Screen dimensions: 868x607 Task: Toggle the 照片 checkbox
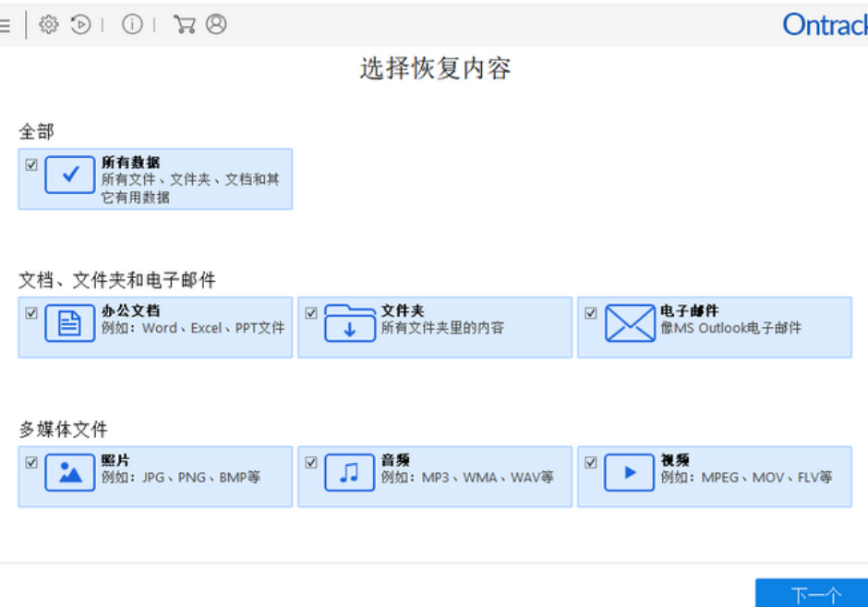31,462
